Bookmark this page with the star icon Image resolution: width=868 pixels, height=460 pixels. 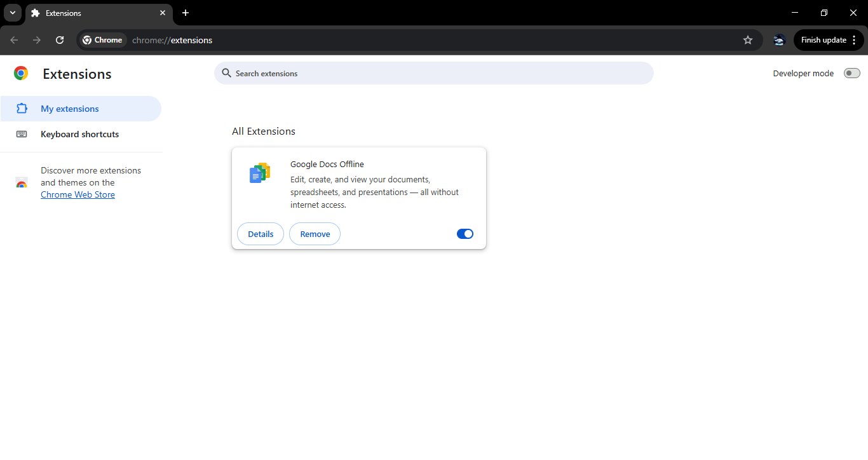point(748,40)
